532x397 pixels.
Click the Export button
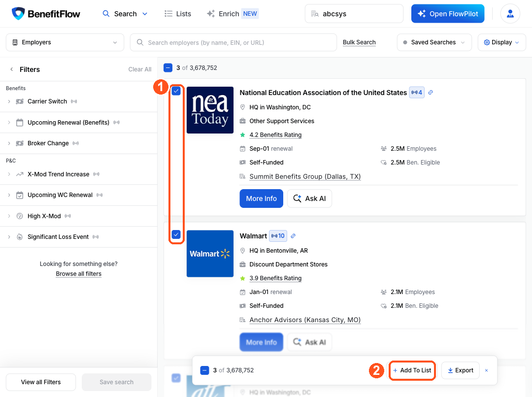point(461,370)
